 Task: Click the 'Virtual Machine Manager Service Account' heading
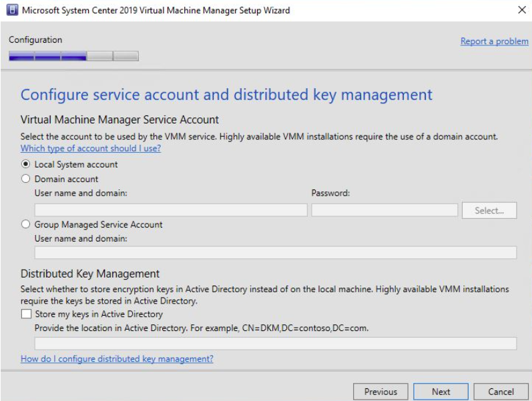pos(119,119)
